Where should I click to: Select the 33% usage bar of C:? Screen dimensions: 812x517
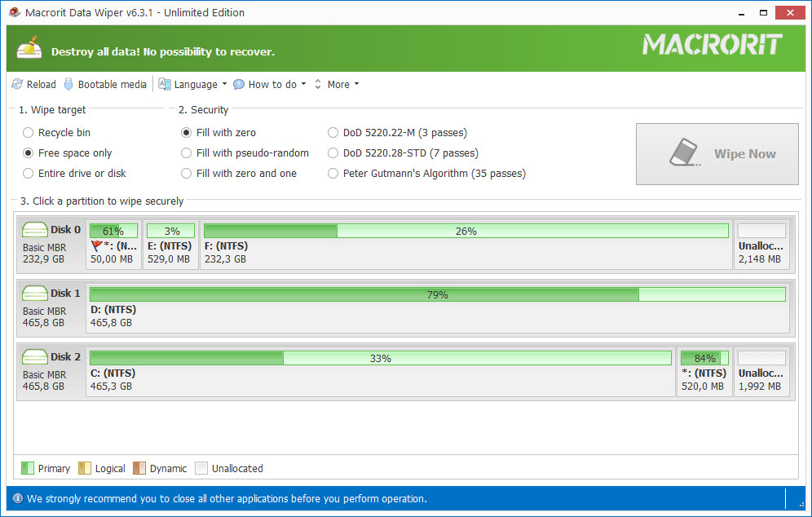(x=381, y=358)
